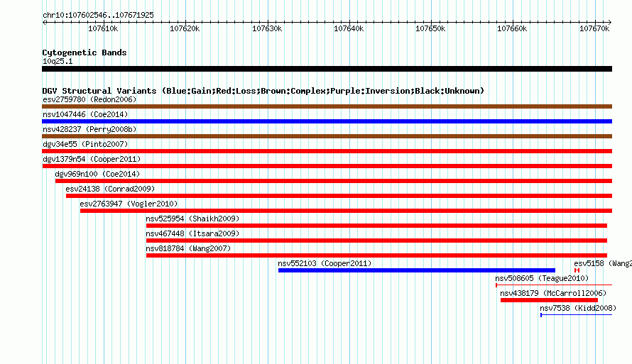The image size is (632, 364).
Task: Select the blue nsv552103 gain bar
Action: click(x=417, y=270)
